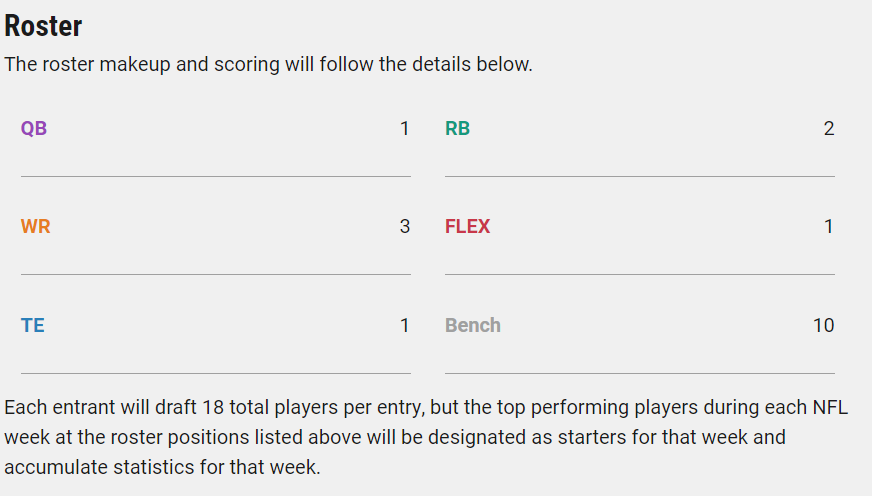Click the red FLEX position label
872x496 pixels.
tap(468, 226)
